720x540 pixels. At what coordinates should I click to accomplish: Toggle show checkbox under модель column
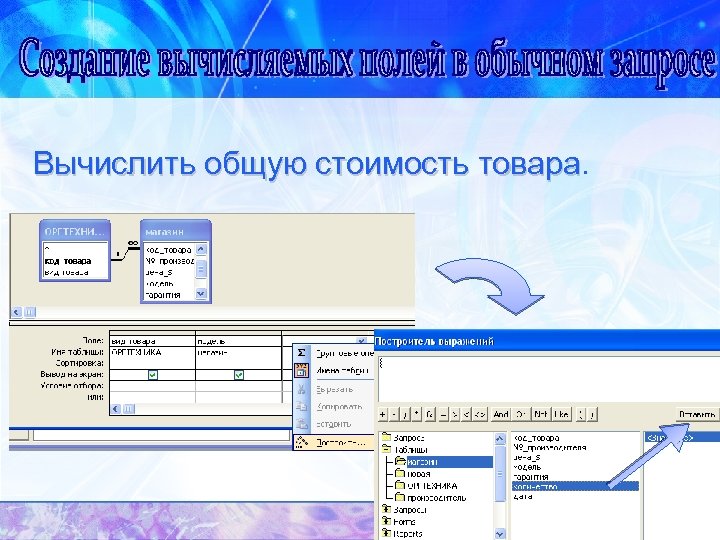click(x=239, y=375)
